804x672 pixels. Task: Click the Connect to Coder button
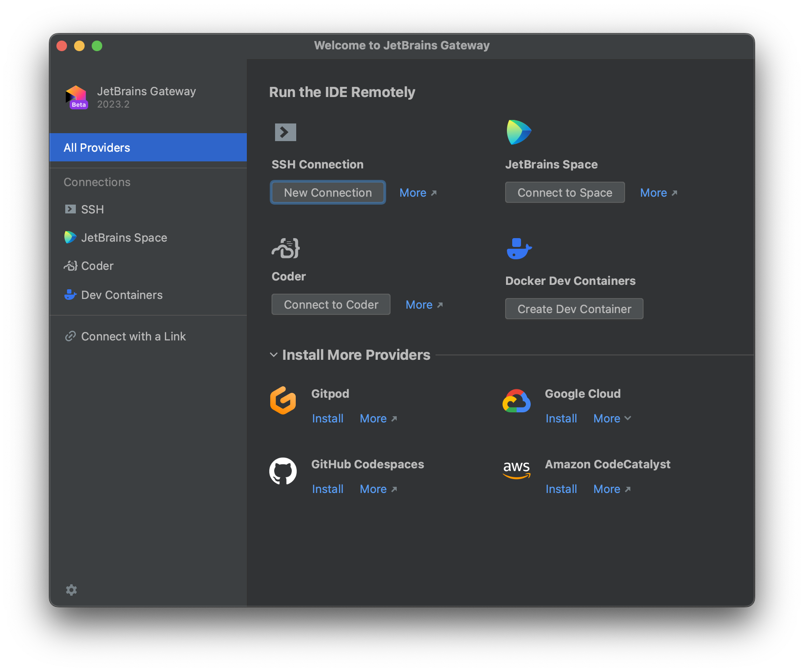331,304
